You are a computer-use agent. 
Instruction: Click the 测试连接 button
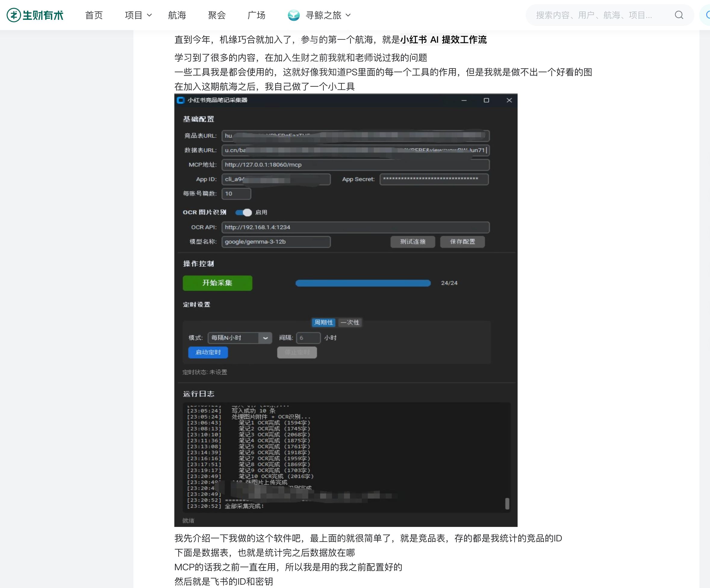click(413, 242)
